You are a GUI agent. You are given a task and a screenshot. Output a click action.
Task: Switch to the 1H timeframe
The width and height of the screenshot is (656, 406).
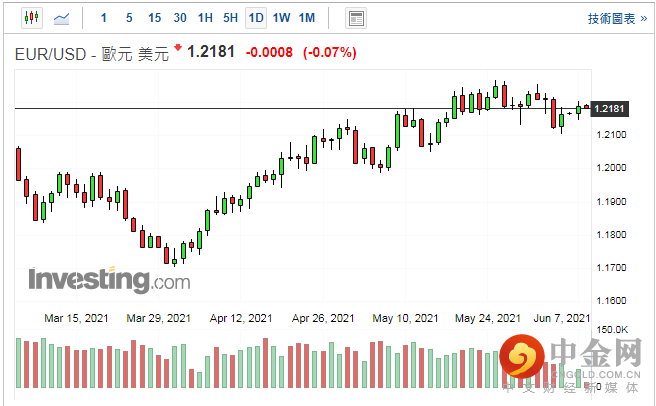click(205, 18)
